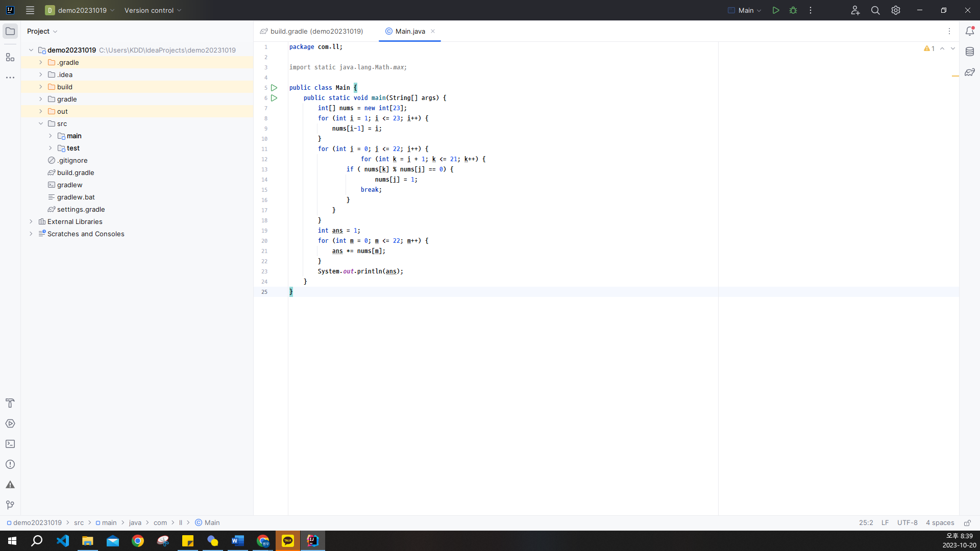The image size is (980, 551).
Task: Open the Database tool window in the right sidebar
Action: (x=970, y=52)
